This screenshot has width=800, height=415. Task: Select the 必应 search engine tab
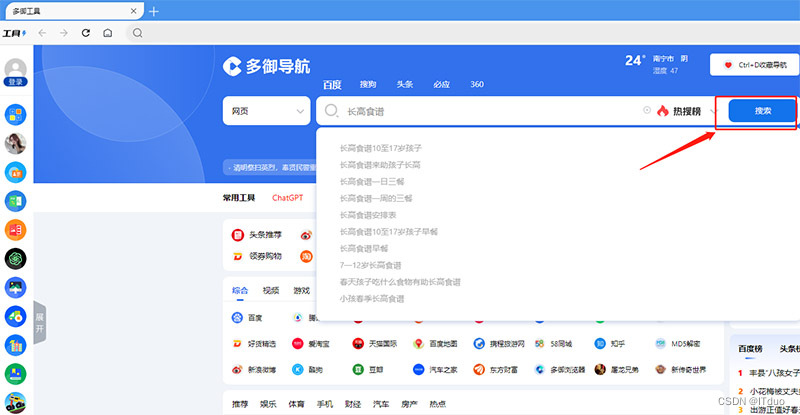pos(441,84)
